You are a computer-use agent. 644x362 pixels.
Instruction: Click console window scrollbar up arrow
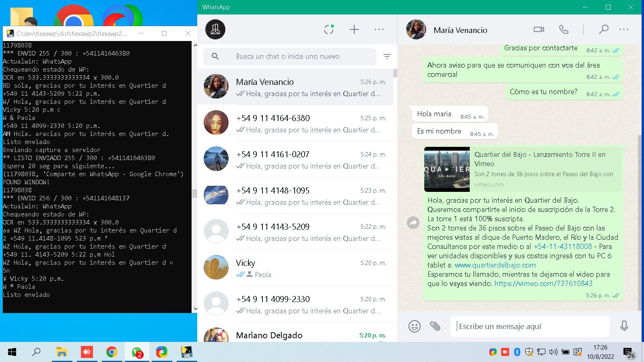[x=195, y=45]
